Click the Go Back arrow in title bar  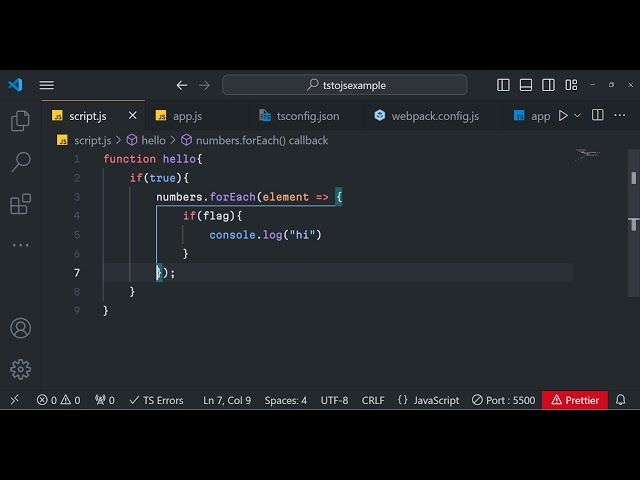coord(182,85)
